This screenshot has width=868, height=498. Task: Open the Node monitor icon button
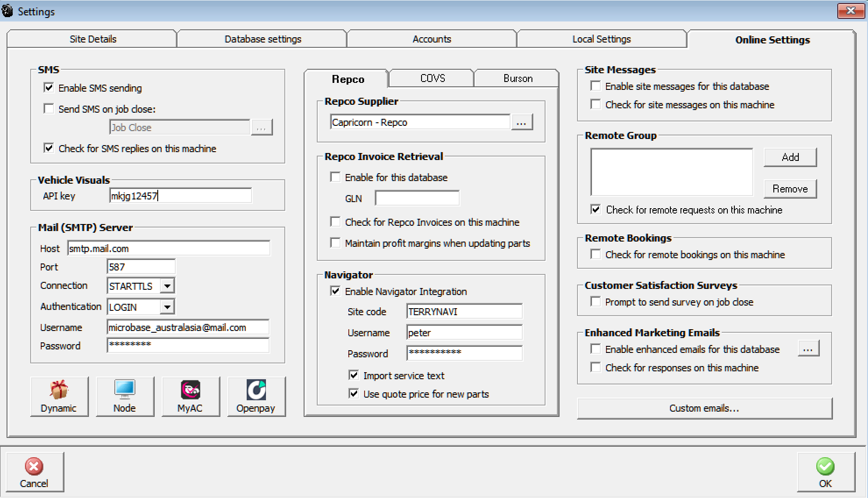(x=125, y=396)
